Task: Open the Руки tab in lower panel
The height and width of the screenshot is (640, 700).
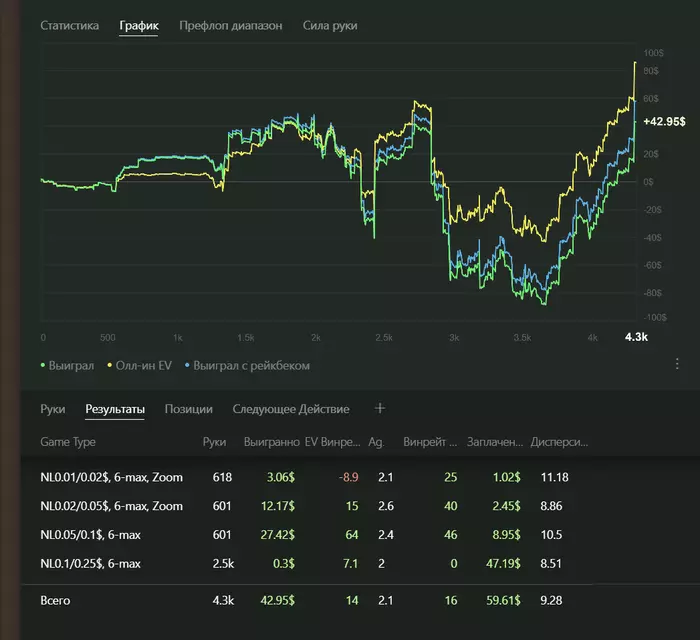Action: tap(53, 409)
